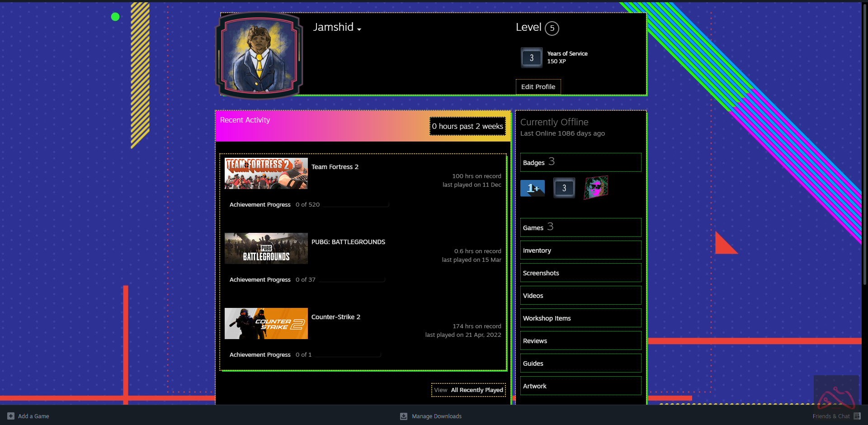Click the Years of Service badge icon
The image size is (868, 425).
531,58
